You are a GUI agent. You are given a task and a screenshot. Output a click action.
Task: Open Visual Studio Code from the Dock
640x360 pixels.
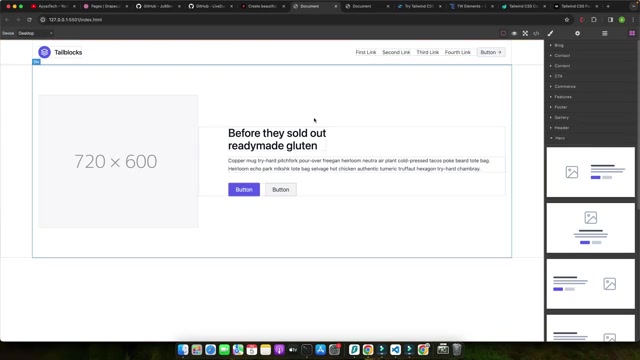point(395,350)
